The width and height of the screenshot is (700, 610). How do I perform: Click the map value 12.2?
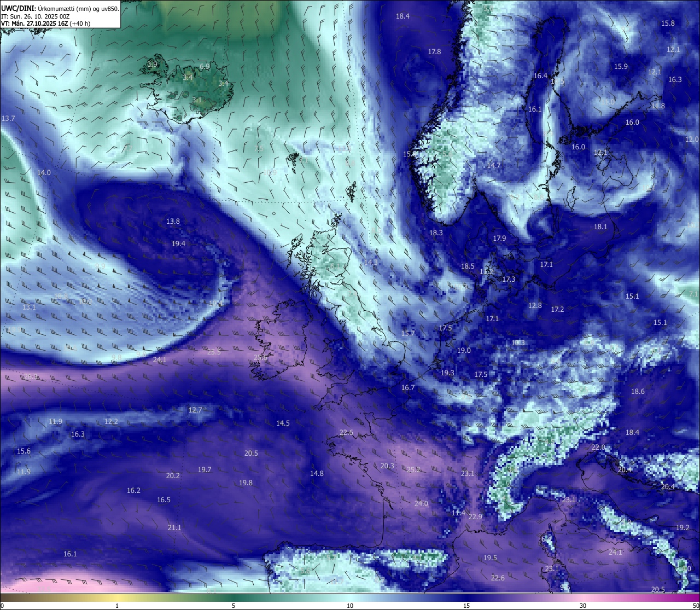(x=111, y=421)
